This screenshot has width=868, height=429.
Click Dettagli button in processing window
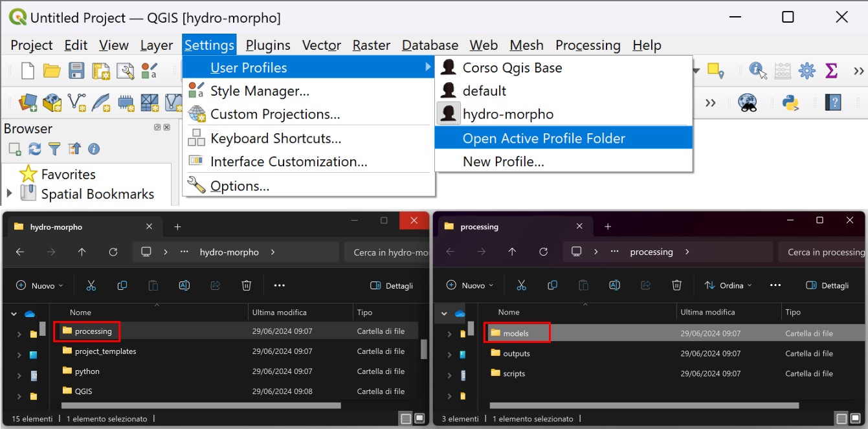827,285
